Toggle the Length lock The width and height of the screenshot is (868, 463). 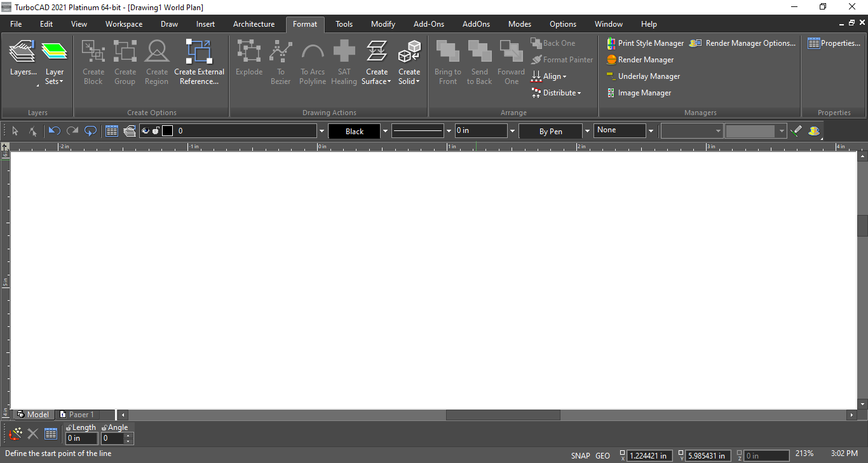(69, 427)
